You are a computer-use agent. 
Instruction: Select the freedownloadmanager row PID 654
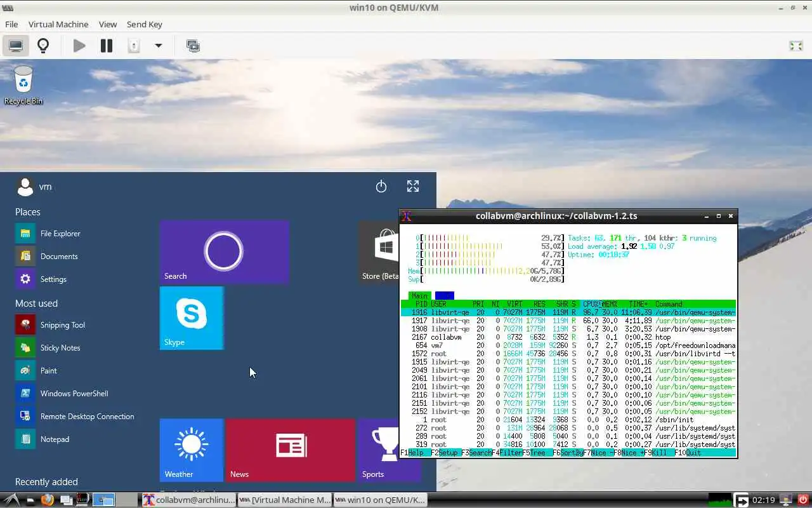click(568, 345)
